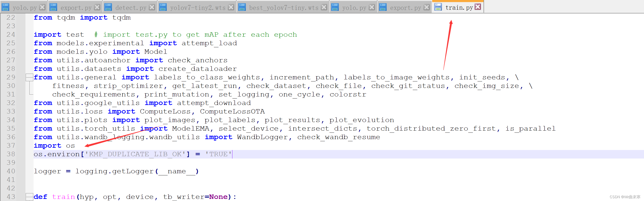This screenshot has height=201, width=644.
Task: Click line number 43 in the margin
Action: click(x=11, y=197)
